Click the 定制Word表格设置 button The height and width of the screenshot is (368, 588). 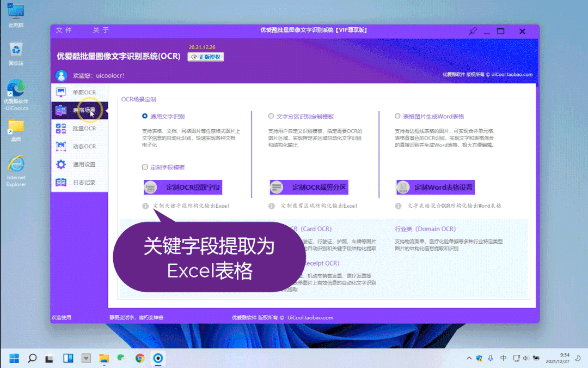point(436,188)
